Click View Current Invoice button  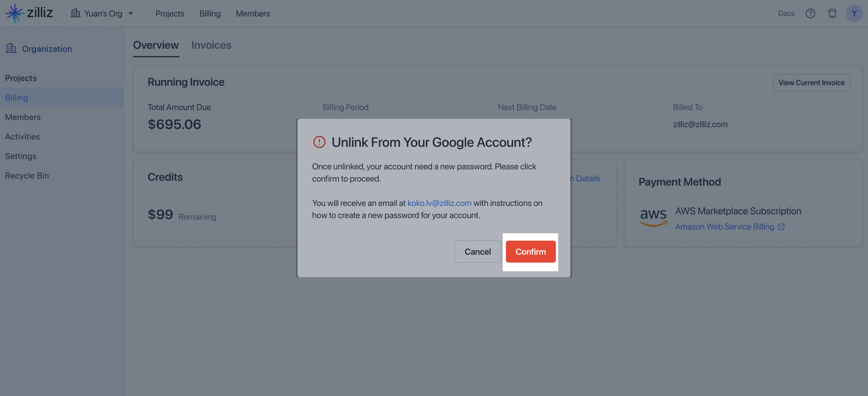[x=811, y=83]
